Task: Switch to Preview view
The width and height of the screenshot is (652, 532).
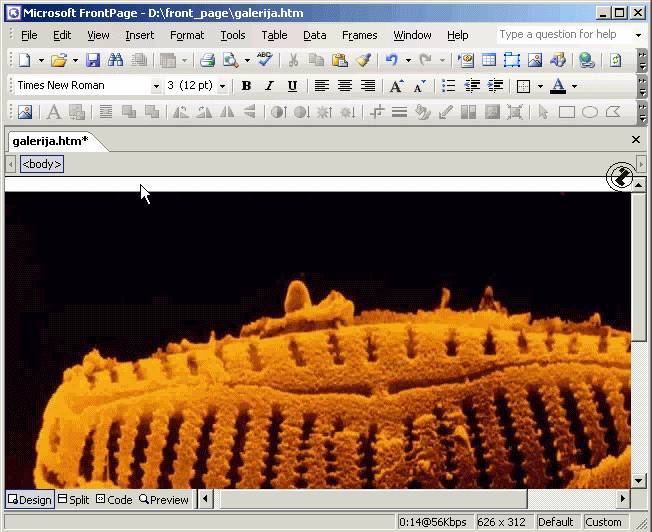Action: 164,499
